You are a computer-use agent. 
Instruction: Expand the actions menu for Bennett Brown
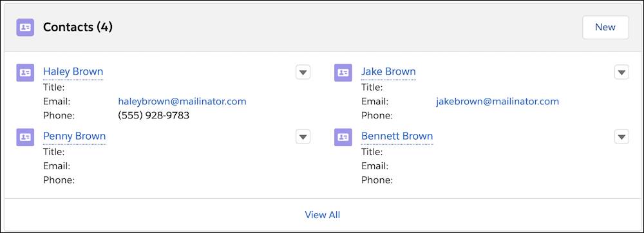[x=621, y=136]
